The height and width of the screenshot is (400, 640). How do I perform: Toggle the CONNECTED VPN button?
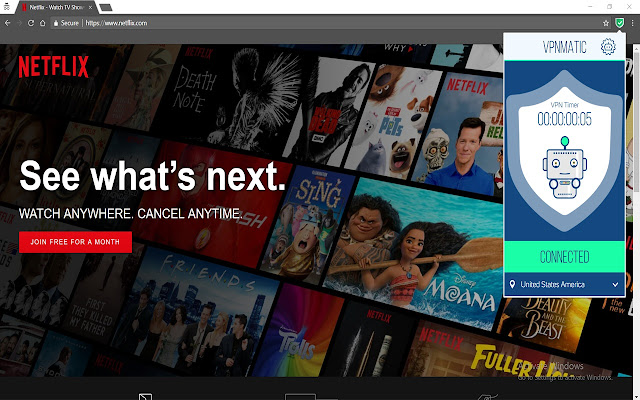(564, 257)
